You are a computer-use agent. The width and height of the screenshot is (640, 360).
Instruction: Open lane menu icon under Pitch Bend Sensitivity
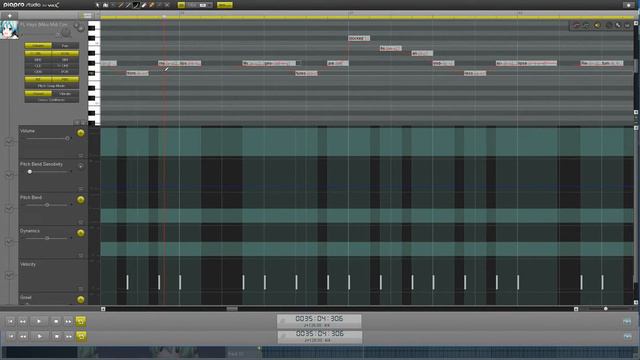[81, 189]
